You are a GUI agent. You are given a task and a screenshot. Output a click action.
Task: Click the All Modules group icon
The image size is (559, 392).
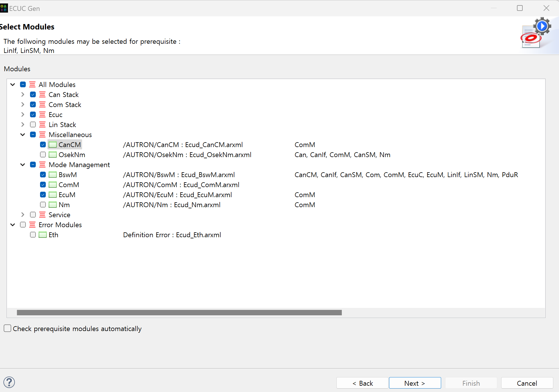(x=32, y=84)
